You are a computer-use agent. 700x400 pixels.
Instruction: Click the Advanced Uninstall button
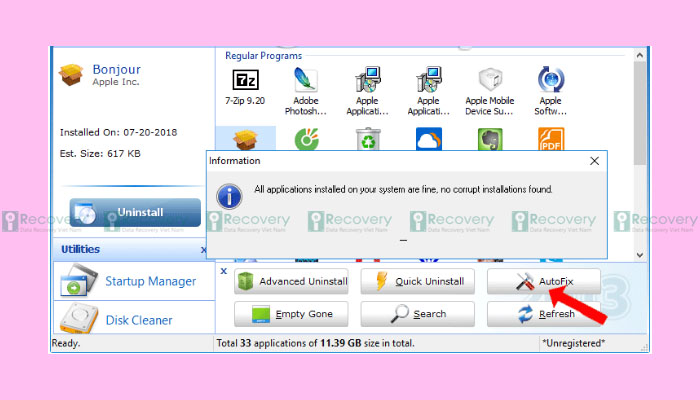(291, 281)
